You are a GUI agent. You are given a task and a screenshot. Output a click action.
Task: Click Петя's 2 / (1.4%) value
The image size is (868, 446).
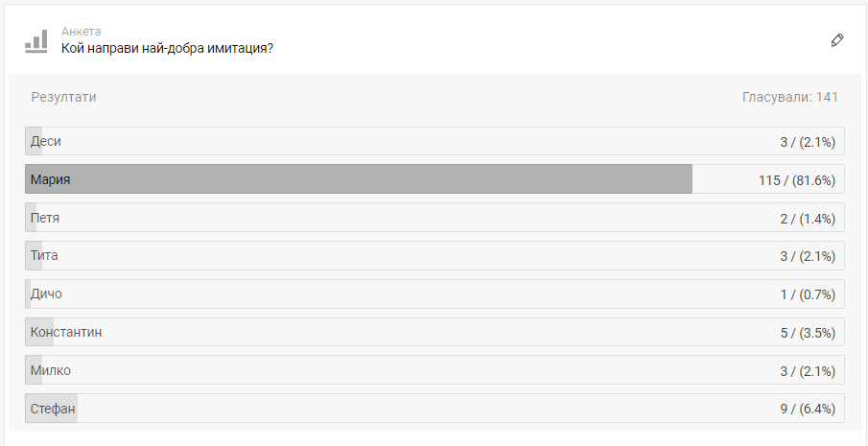[x=808, y=218]
